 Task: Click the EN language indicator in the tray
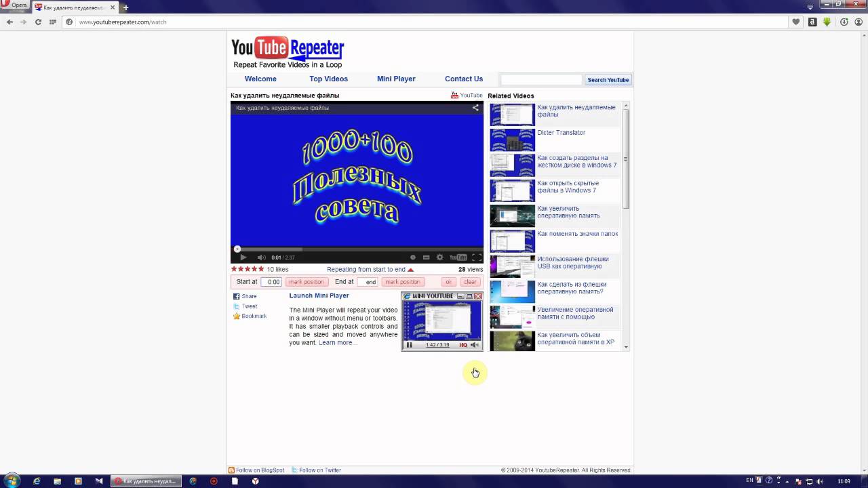tap(749, 481)
